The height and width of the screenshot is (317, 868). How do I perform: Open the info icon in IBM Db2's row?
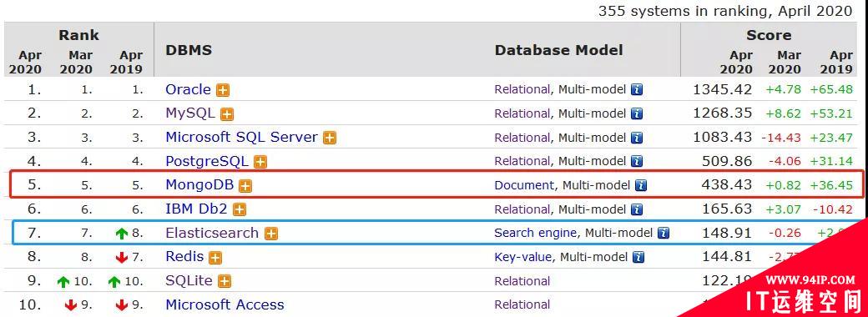(637, 209)
